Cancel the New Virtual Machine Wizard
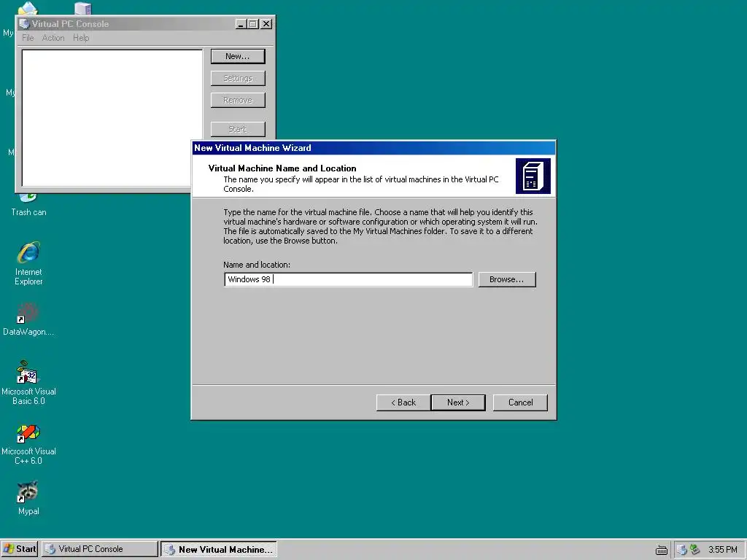 click(x=520, y=402)
